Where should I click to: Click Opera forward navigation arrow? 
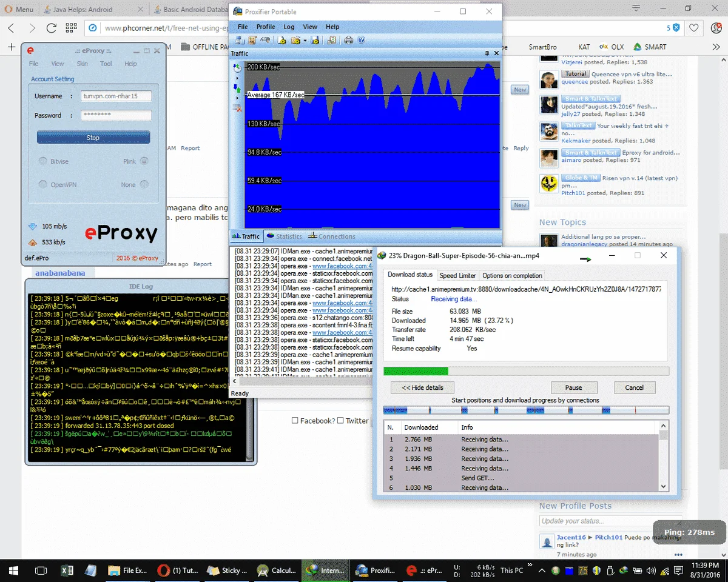tap(32, 28)
